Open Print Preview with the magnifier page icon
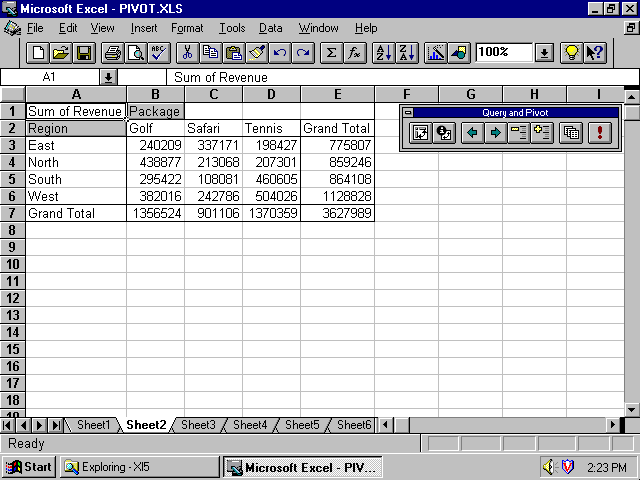 pyautogui.click(x=136, y=53)
